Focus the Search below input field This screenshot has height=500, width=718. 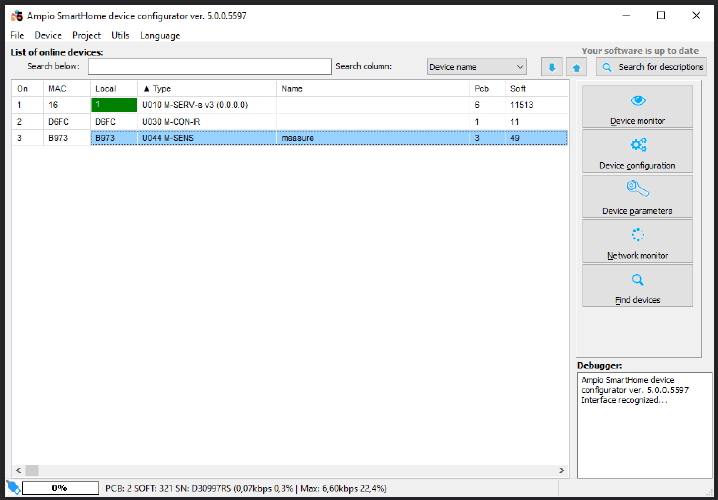pos(210,66)
